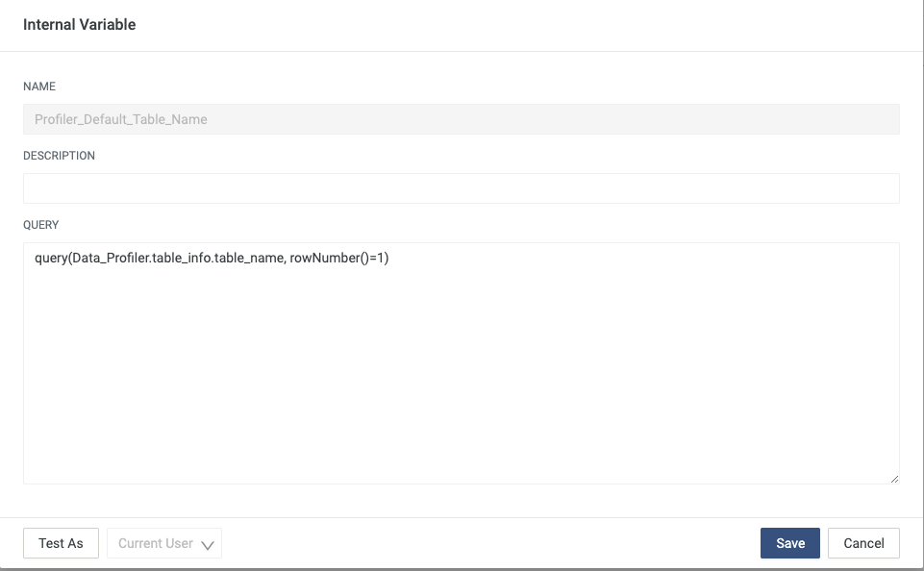Image resolution: width=924 pixels, height=571 pixels.
Task: Click the Test As button
Action: coord(61,543)
